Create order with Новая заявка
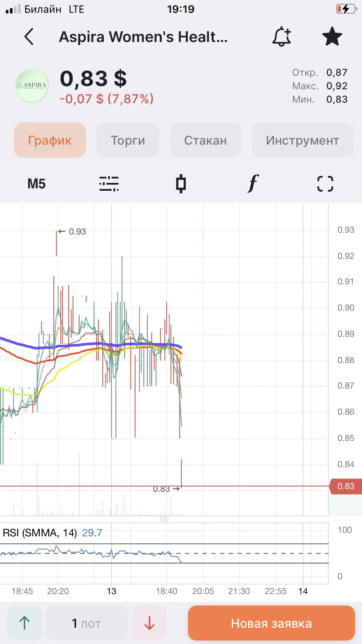Image resolution: width=362 pixels, height=644 pixels. [x=271, y=623]
